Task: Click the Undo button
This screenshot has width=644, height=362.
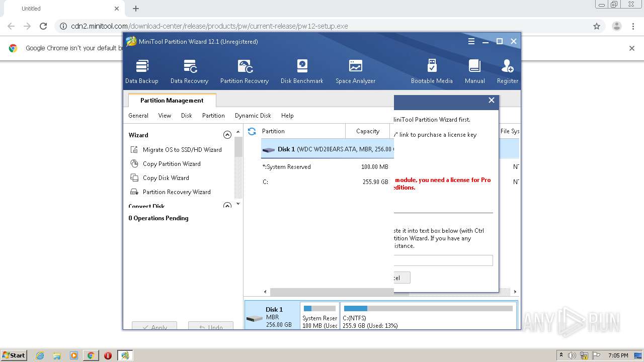Action: pyautogui.click(x=211, y=326)
